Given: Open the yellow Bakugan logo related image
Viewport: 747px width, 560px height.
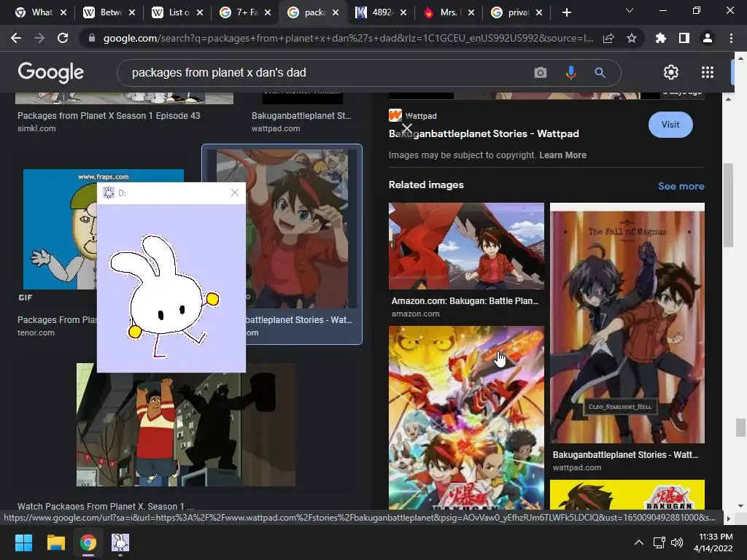Looking at the screenshot, I should click(627, 495).
